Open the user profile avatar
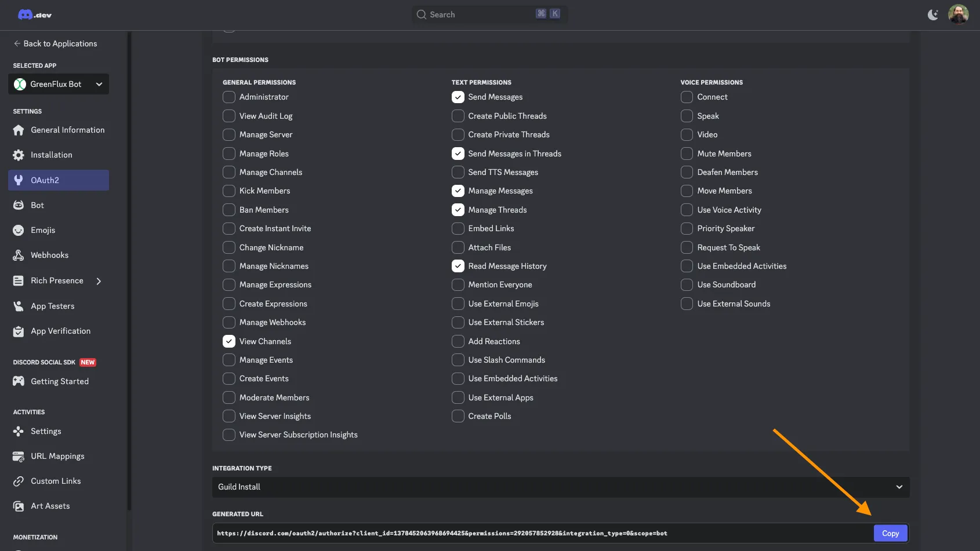This screenshot has height=551, width=980. (x=958, y=14)
